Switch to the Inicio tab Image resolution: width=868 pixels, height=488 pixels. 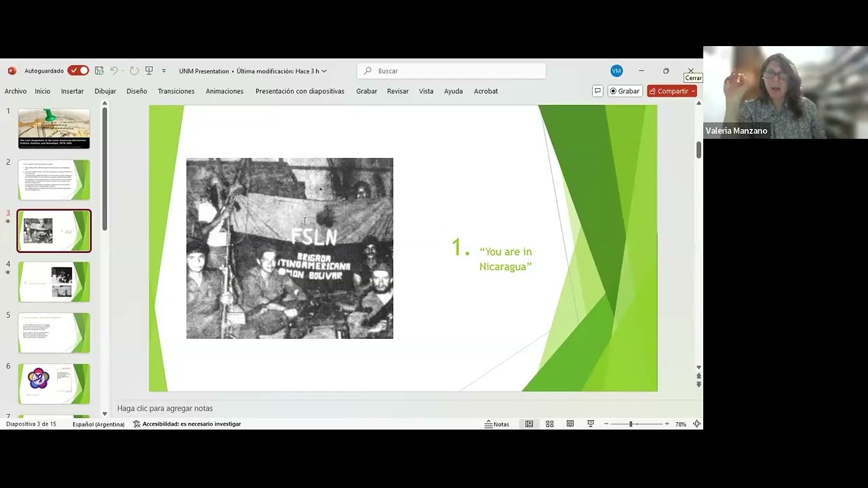click(43, 91)
